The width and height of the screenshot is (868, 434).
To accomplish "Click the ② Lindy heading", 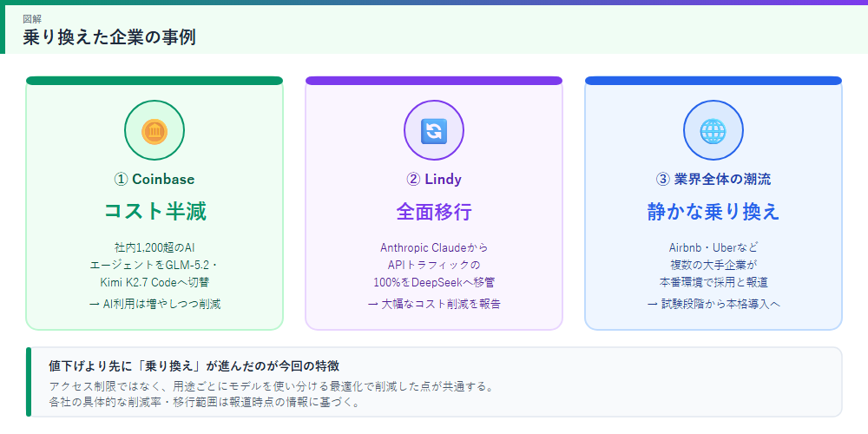I will [x=433, y=180].
